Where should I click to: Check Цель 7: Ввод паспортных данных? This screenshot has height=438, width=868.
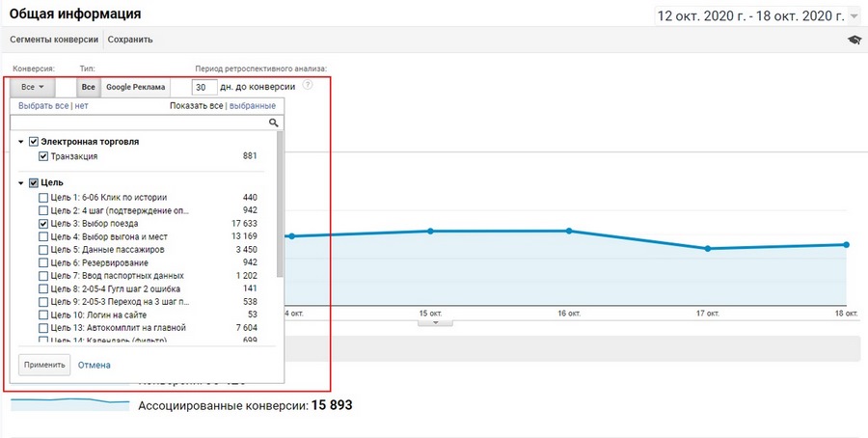pos(43,276)
